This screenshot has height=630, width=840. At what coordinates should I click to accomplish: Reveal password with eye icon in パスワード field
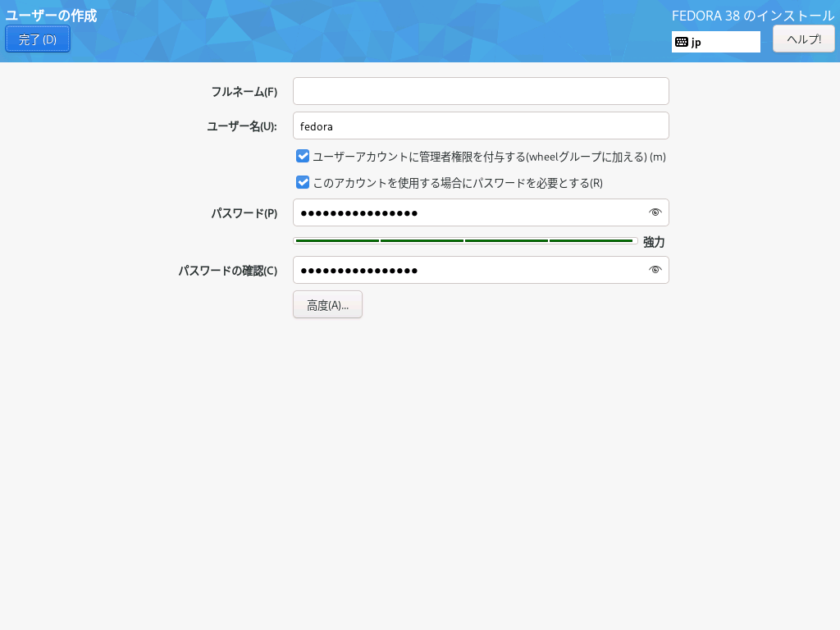[655, 212]
